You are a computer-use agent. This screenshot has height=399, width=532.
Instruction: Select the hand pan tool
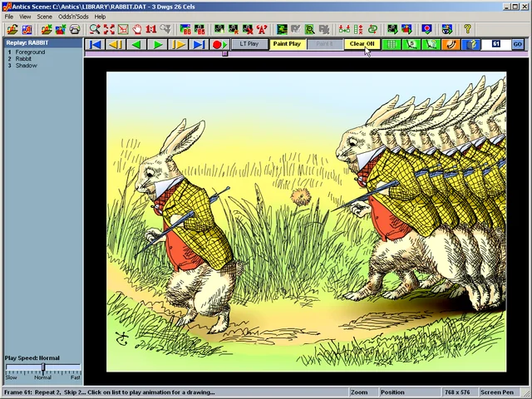(x=137, y=30)
